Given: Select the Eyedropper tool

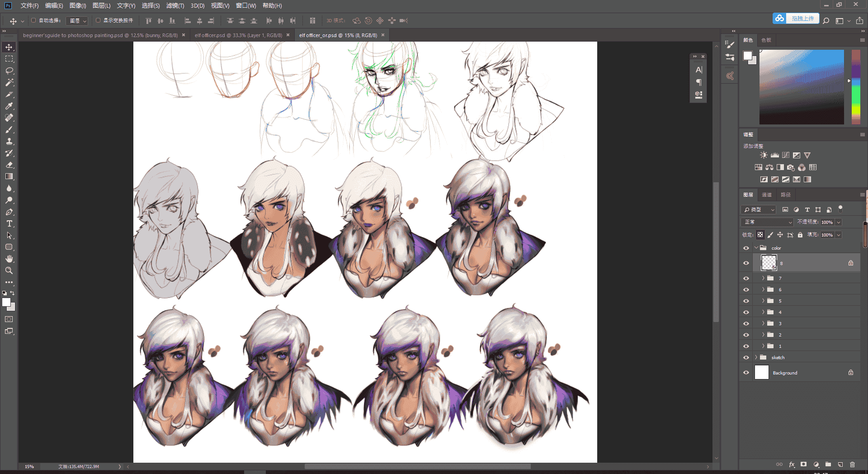Looking at the screenshot, I should coord(9,106).
